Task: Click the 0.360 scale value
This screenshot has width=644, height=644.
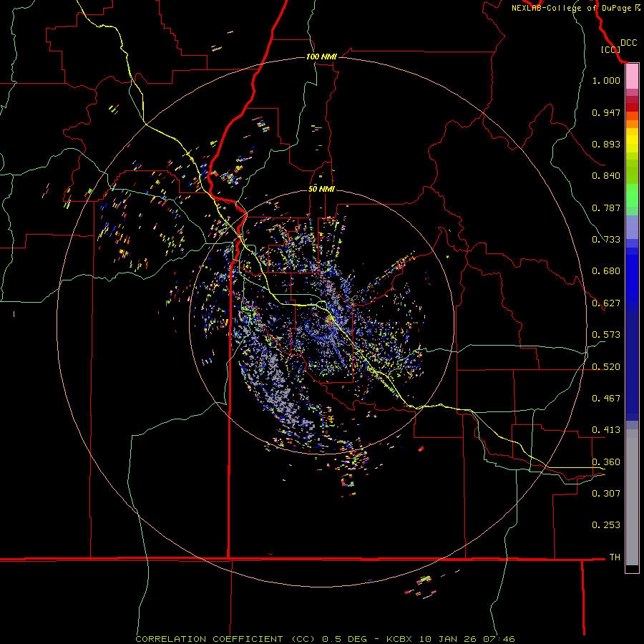Action: [606, 462]
